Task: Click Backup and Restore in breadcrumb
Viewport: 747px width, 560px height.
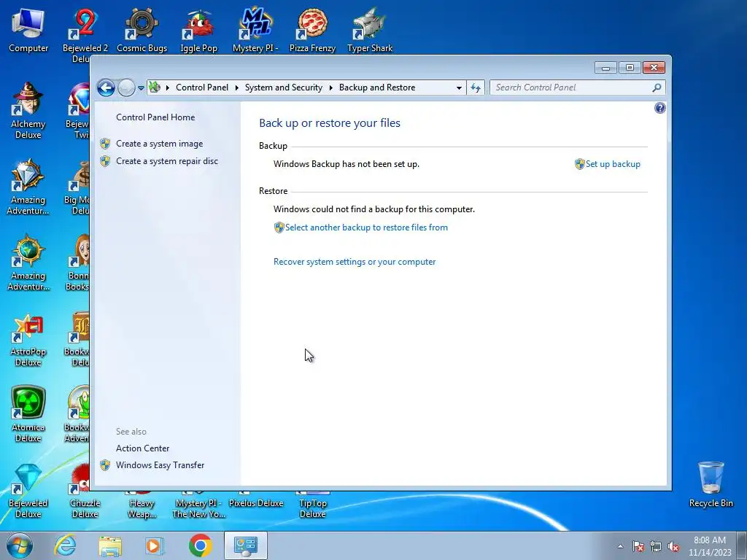Action: [x=377, y=87]
